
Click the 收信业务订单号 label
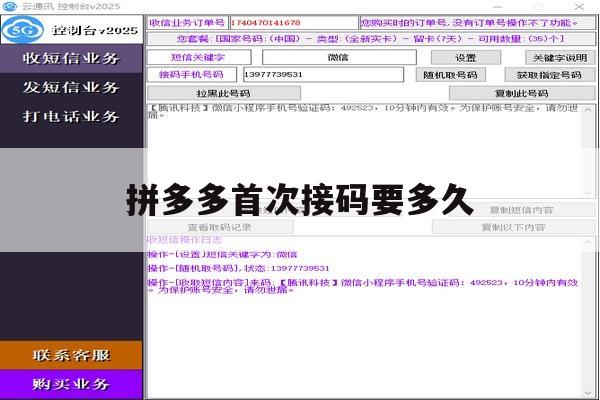188,23
